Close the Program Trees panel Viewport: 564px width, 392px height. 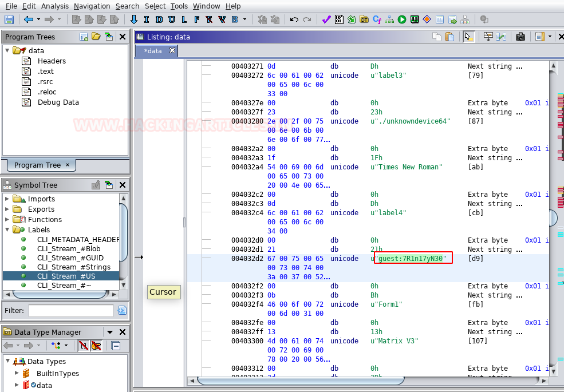tap(123, 37)
